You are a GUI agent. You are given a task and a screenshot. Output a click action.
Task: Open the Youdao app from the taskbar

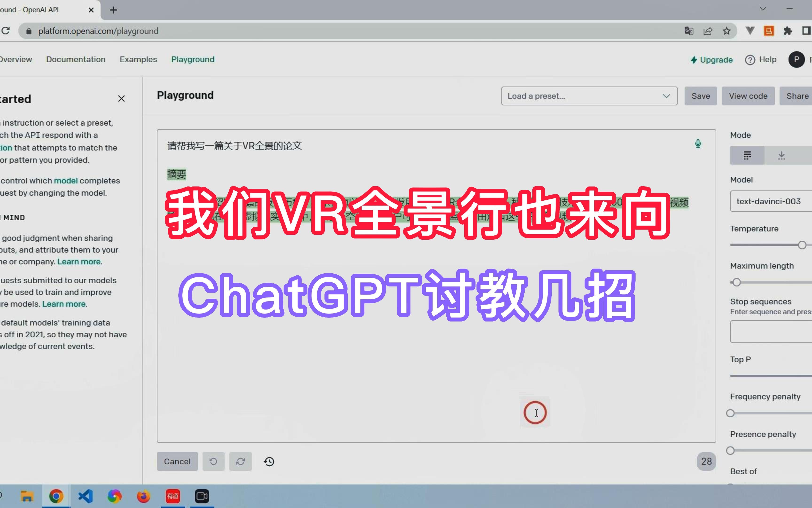pyautogui.click(x=173, y=496)
